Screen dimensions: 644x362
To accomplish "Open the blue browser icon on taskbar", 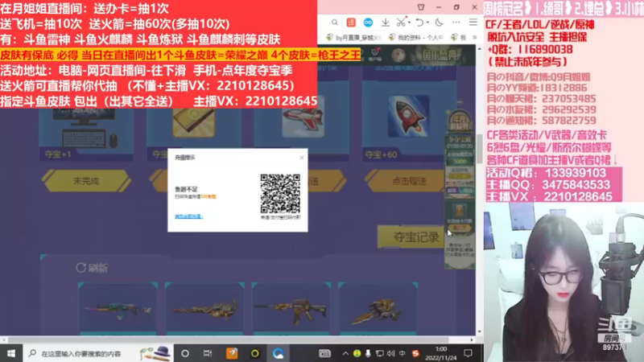I will click(x=278, y=353).
